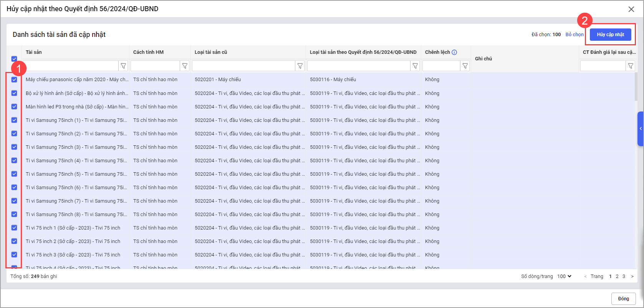The image size is (644, 308).
Task: Open the Số dòng/trang rows-per-page dropdown
Action: click(x=564, y=276)
